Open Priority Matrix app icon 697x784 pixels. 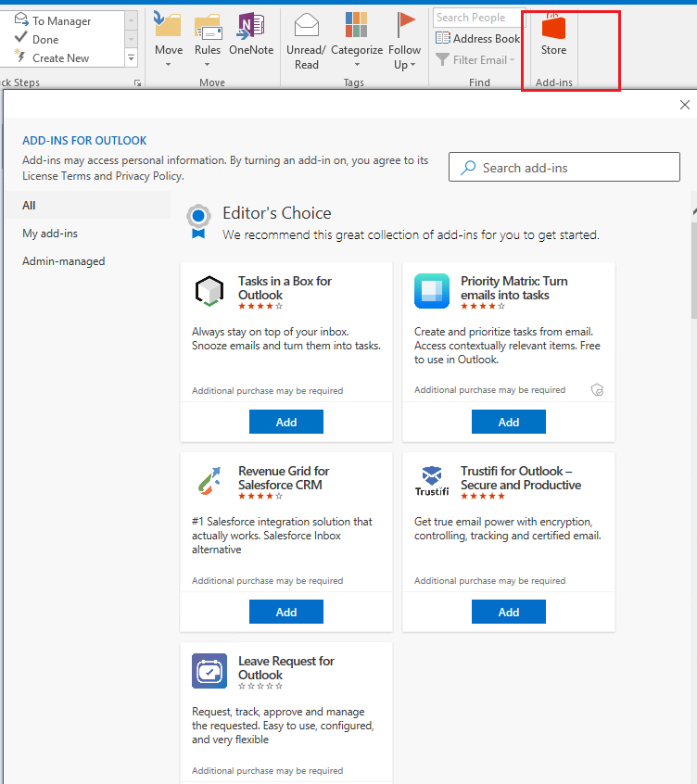[x=432, y=291]
